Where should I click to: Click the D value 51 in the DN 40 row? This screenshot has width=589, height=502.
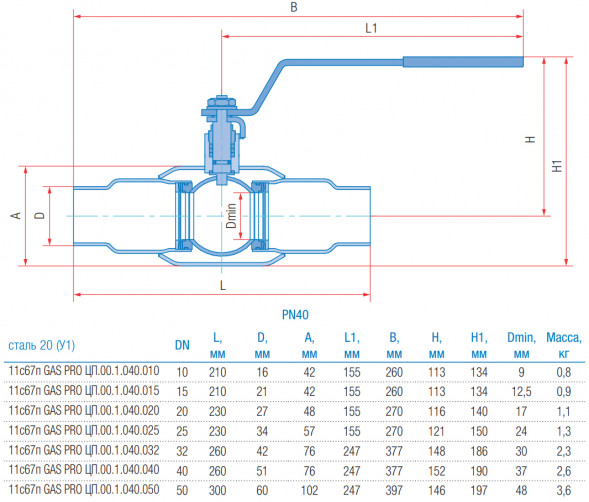pos(262,471)
